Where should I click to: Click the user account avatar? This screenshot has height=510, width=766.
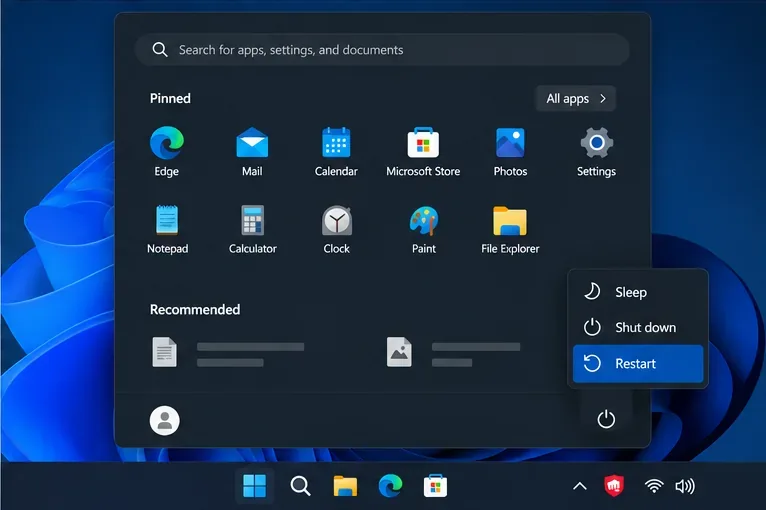165,421
